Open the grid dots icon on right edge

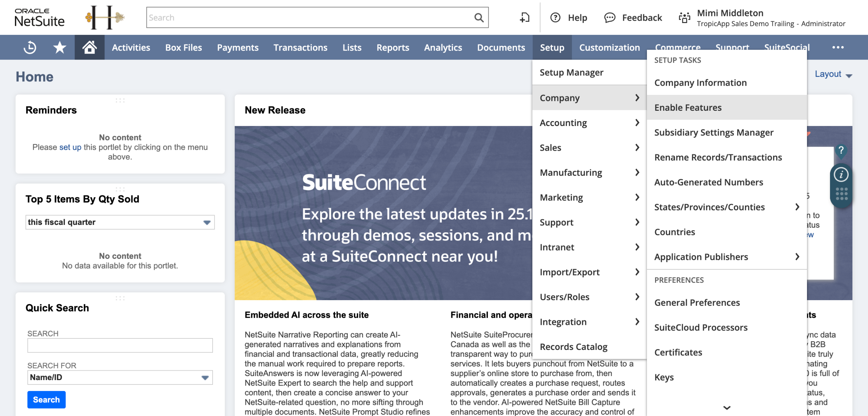pos(841,194)
